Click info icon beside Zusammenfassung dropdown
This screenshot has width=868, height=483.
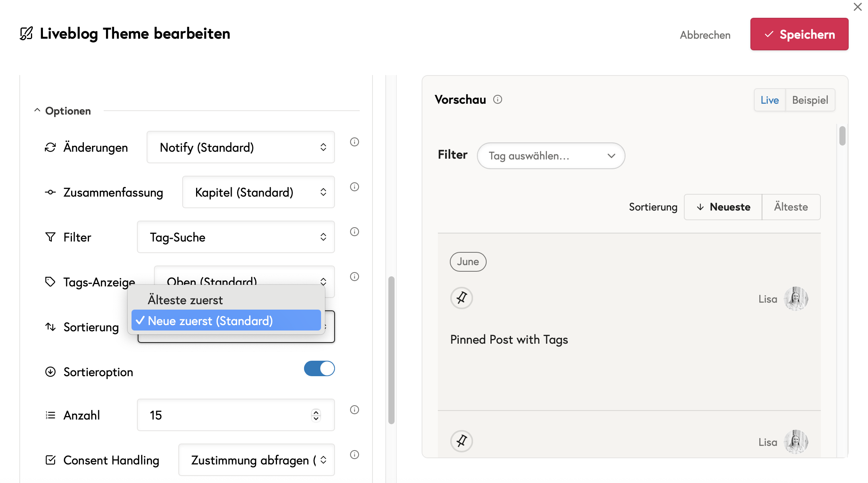(354, 187)
